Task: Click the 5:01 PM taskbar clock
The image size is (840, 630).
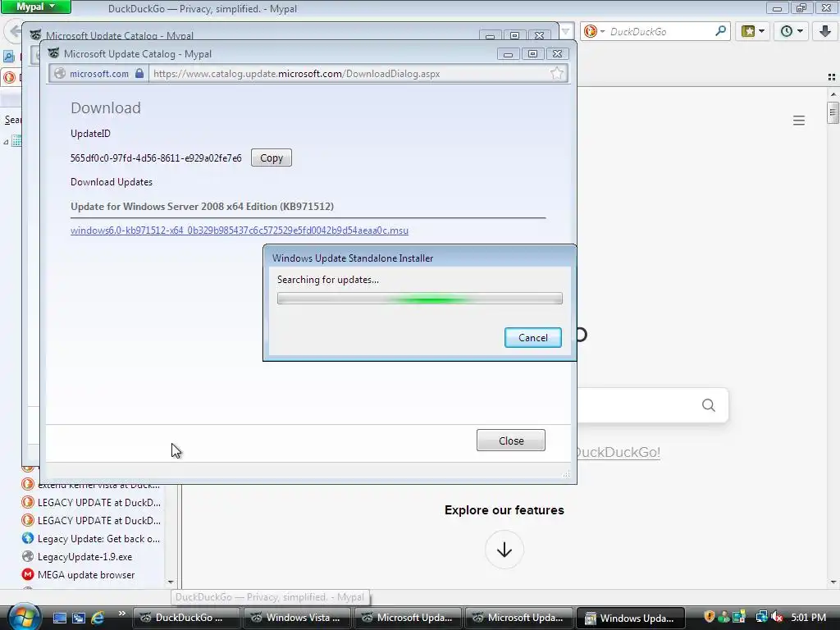Action: click(808, 617)
